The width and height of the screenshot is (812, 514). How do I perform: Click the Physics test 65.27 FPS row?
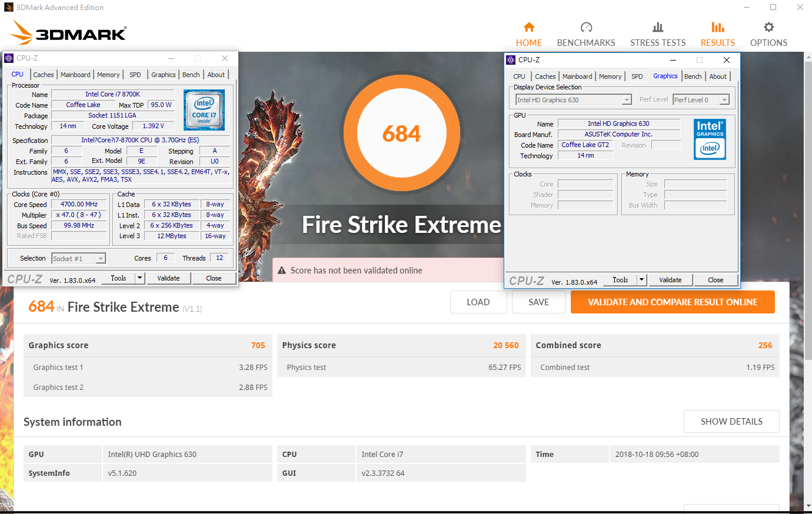[401, 367]
